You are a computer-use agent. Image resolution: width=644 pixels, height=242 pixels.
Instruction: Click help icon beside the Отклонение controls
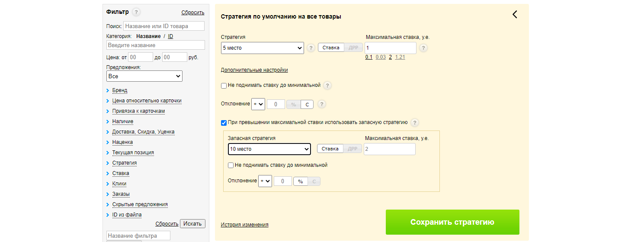(x=321, y=104)
